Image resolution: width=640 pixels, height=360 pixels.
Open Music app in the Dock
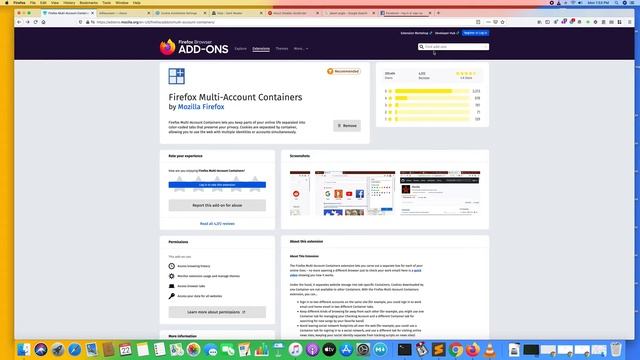click(295, 350)
